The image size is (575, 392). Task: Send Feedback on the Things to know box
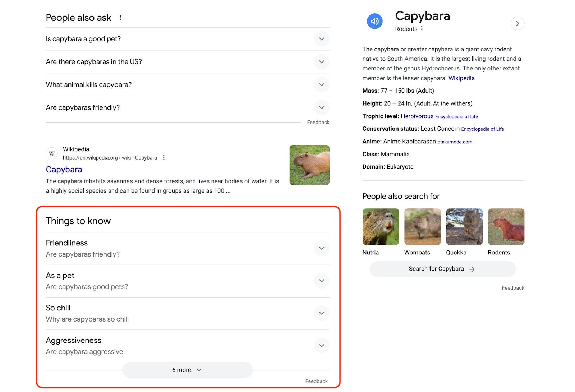click(x=316, y=381)
